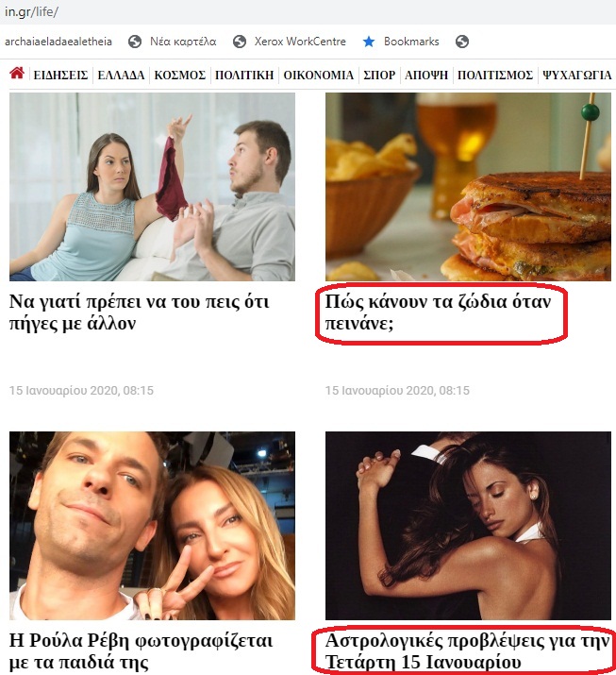
Task: Go to the ΟΙΚΟΝΟΜΙΑ section
Action: pos(318,75)
